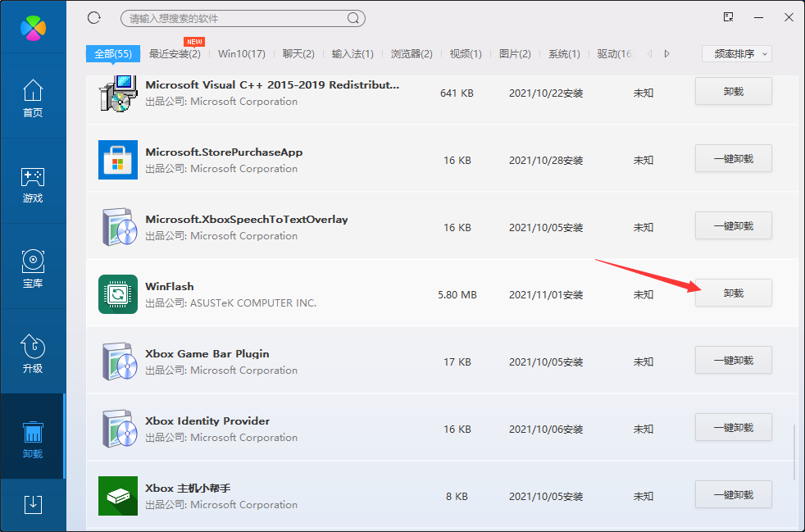Open the download manager icon in sidebar
The width and height of the screenshot is (805, 532).
[33, 504]
